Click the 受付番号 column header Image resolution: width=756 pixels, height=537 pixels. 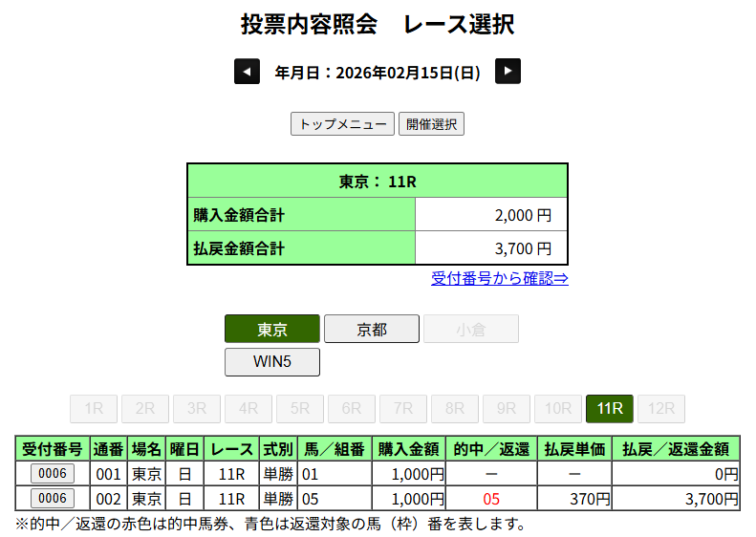pos(53,449)
